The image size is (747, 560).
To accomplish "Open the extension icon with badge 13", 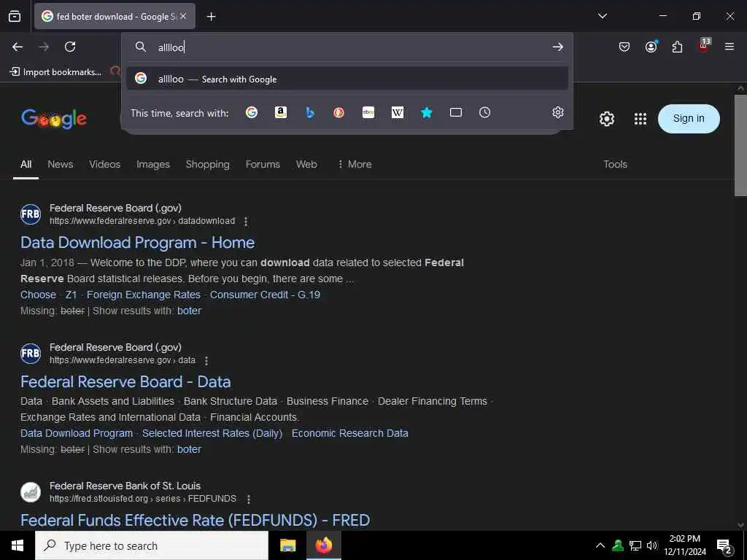I will 704,46.
